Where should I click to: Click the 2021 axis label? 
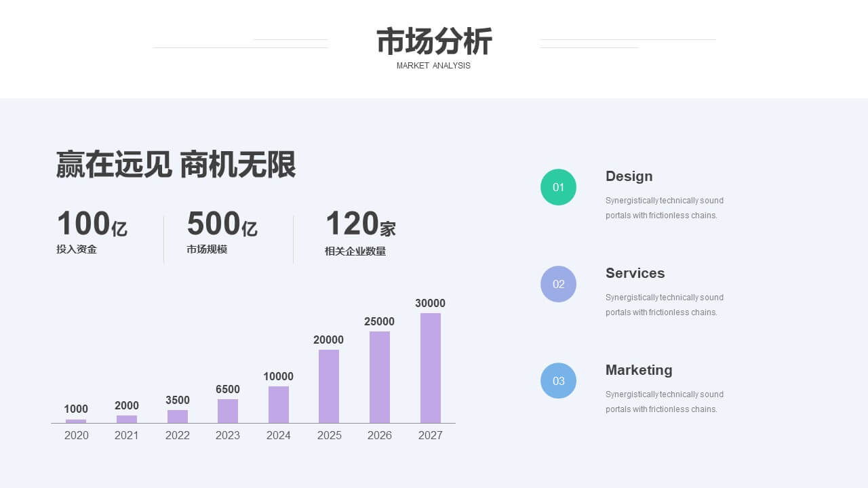pyautogui.click(x=127, y=435)
